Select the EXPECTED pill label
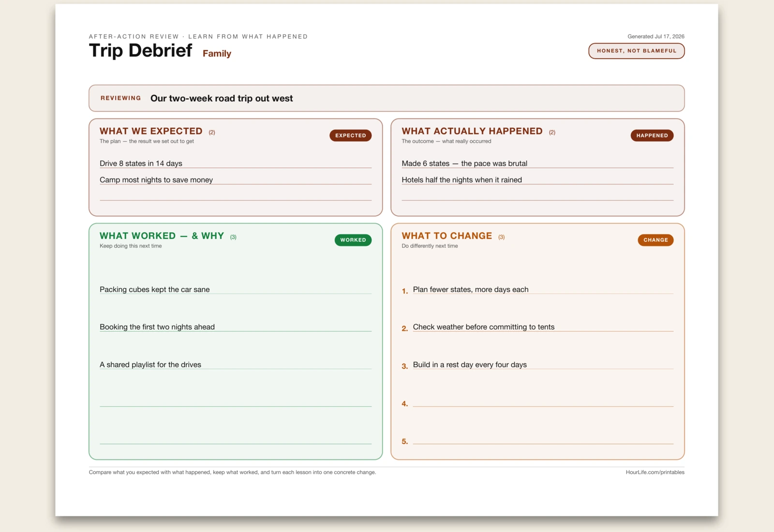Screen dimensions: 774x532 350,135
